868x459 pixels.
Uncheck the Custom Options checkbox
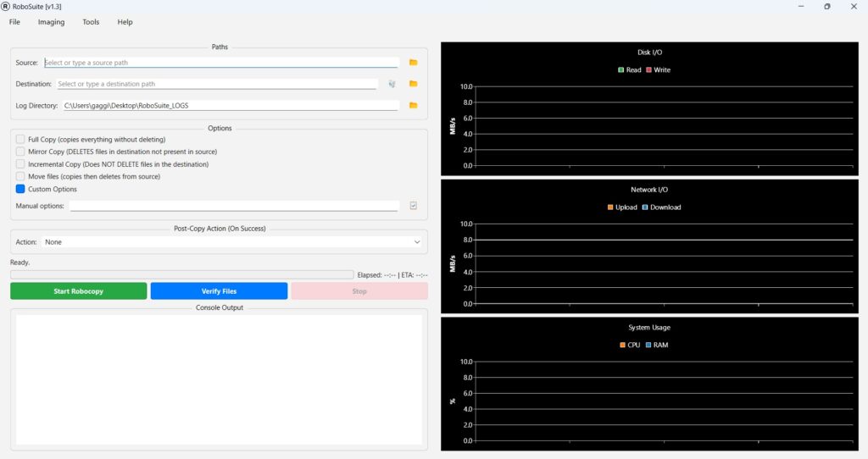click(x=20, y=189)
